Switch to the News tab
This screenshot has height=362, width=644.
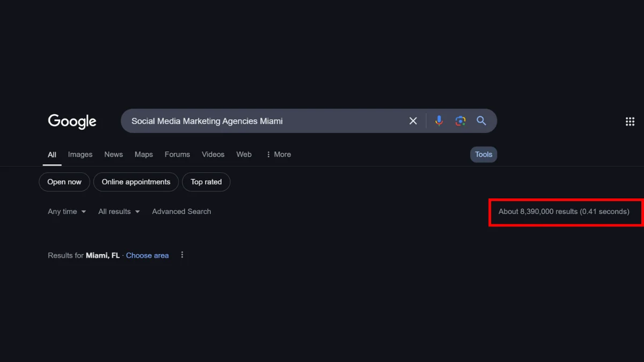[x=113, y=154]
